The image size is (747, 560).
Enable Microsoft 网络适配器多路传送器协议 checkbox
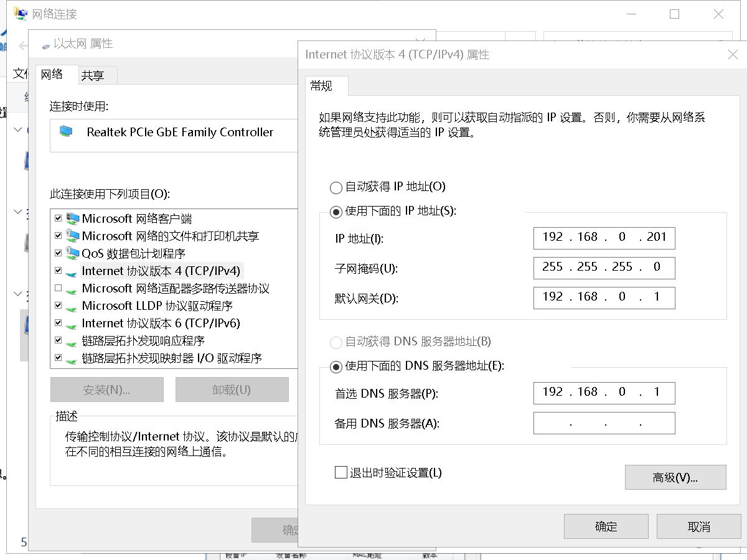point(59,289)
